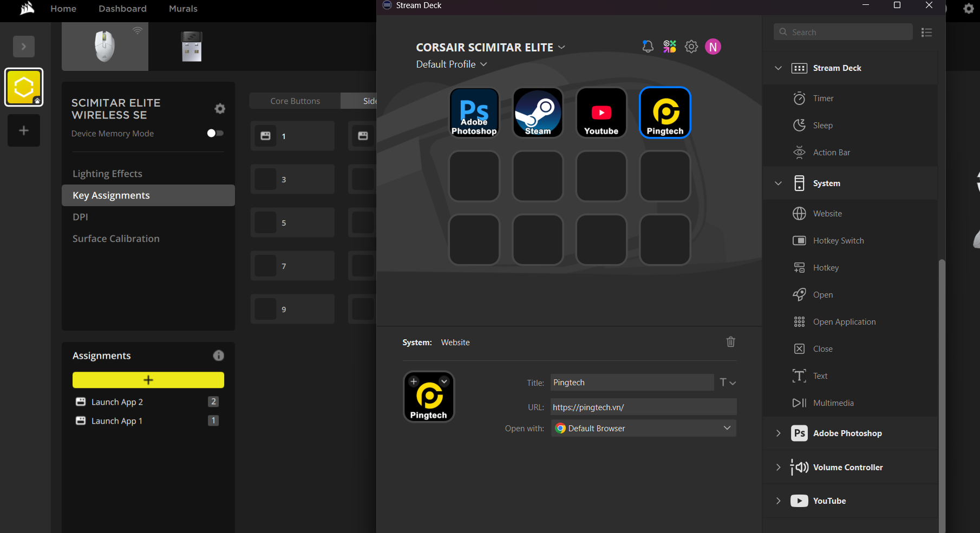Select the Steam key on the deck

tap(538, 113)
